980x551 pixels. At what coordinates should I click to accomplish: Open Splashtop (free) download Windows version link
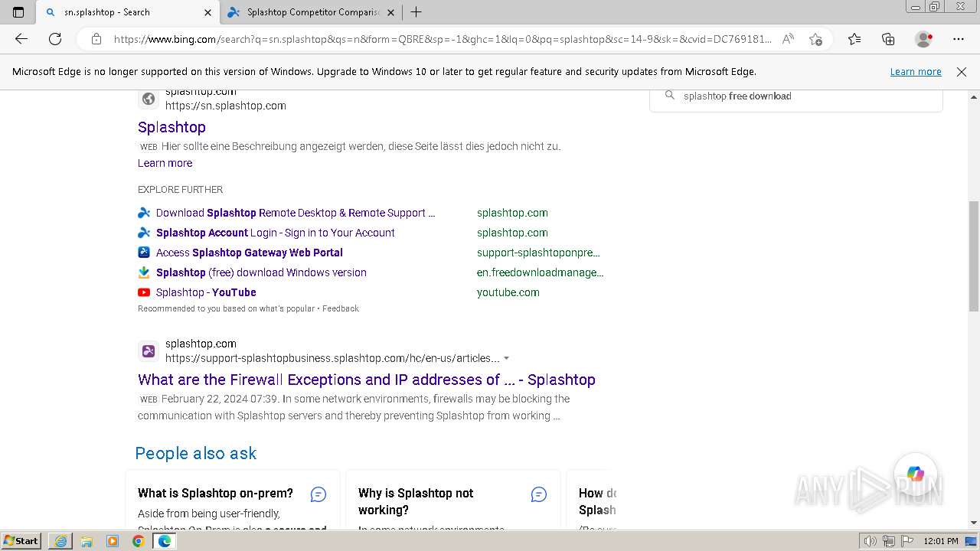tap(261, 272)
